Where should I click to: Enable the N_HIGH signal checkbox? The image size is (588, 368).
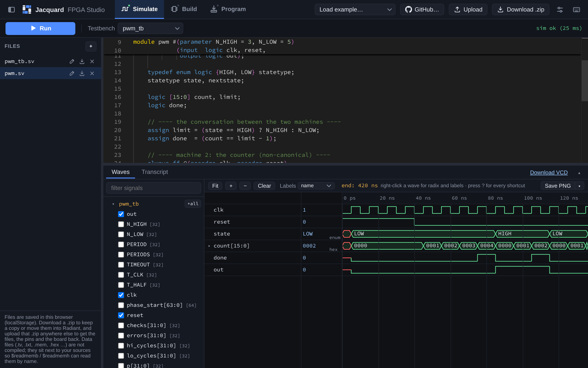point(121,224)
